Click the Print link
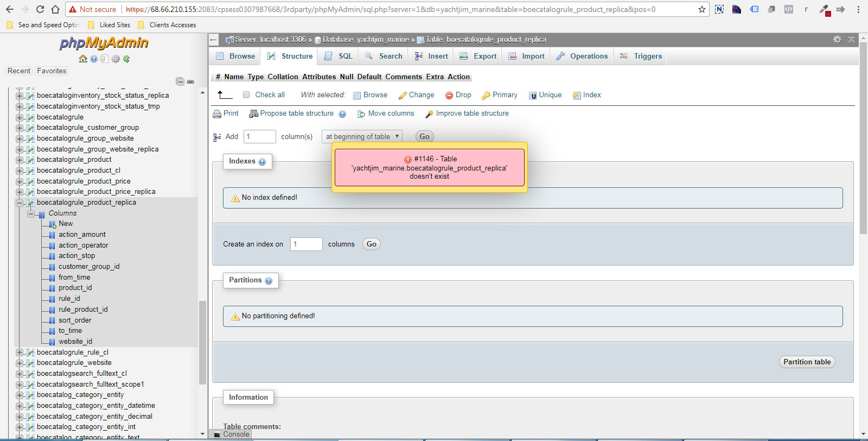The width and height of the screenshot is (868, 441). 226,114
